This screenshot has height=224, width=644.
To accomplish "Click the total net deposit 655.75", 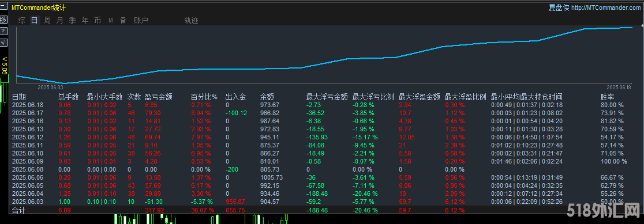I will [235, 210].
